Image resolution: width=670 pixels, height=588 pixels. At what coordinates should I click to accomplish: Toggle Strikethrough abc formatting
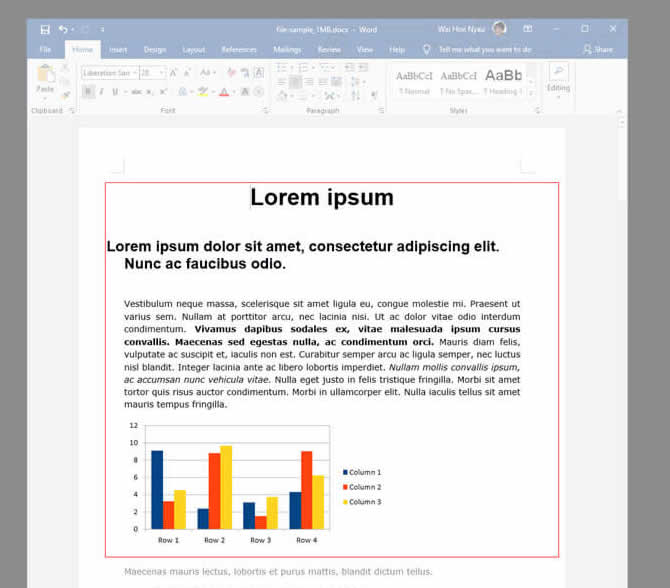pos(136,92)
